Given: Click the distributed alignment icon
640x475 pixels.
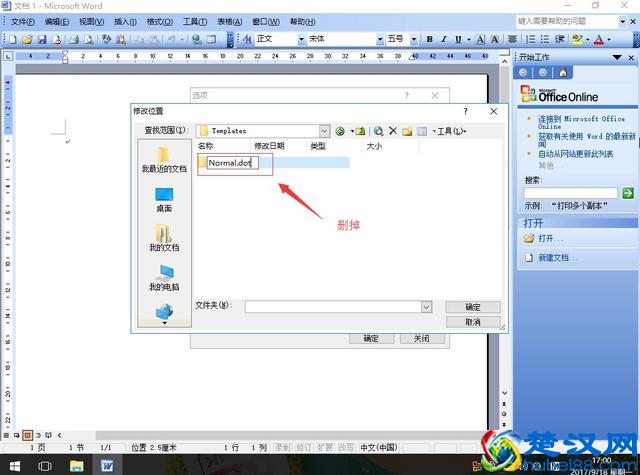Looking at the screenshot, I should tap(512, 39).
